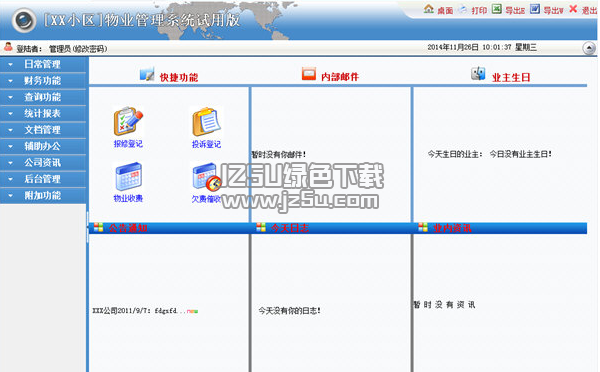
Task: Open the 财务功能 menu
Action: [43, 81]
